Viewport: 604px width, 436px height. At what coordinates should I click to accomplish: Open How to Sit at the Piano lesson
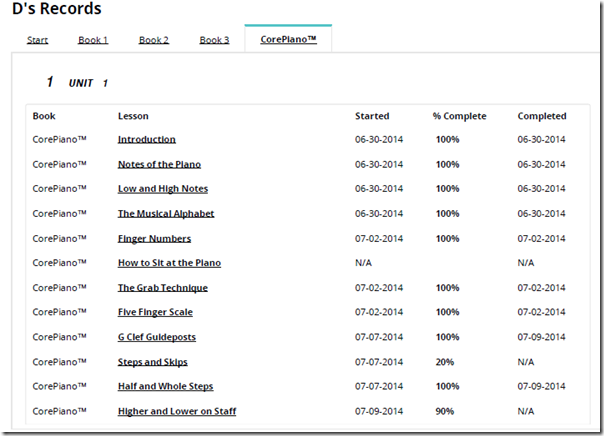click(x=169, y=263)
